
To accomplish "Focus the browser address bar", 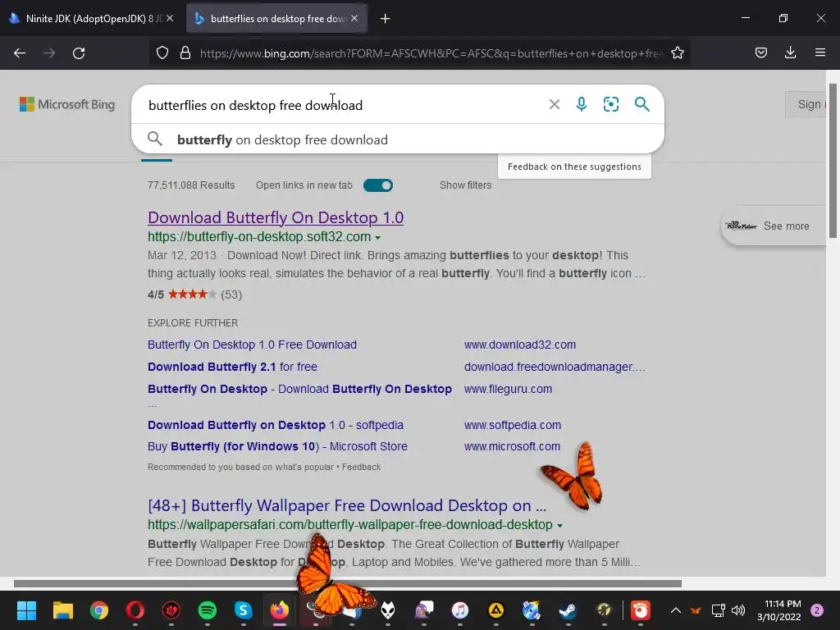I will pos(431,53).
